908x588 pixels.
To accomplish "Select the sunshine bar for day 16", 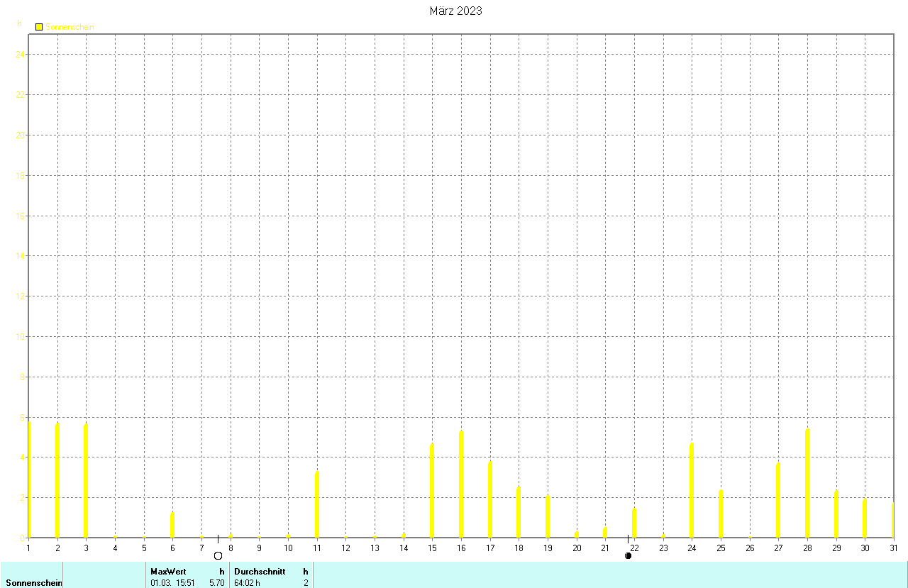I will (461, 484).
